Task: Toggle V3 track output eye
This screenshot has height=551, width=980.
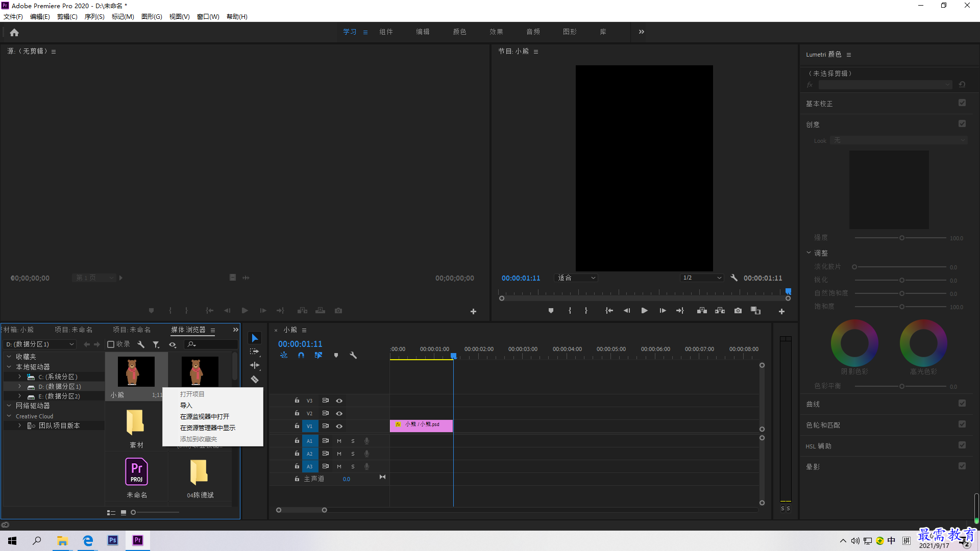Action: click(x=339, y=400)
